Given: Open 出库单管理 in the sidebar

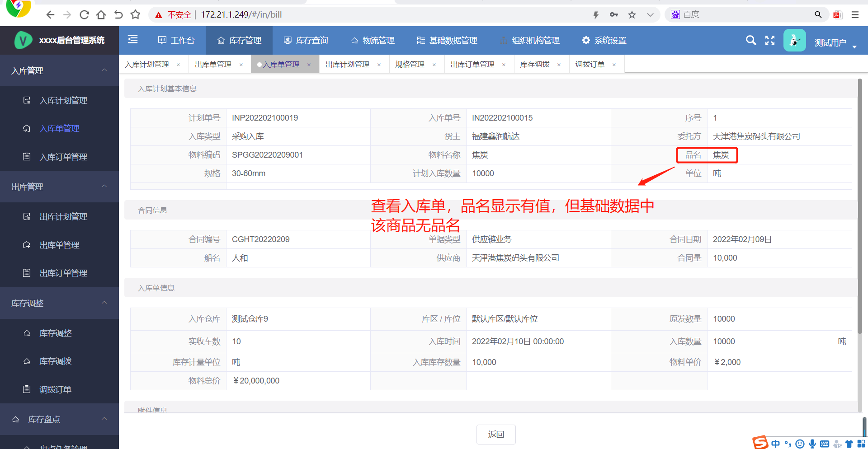Looking at the screenshot, I should click(x=59, y=245).
